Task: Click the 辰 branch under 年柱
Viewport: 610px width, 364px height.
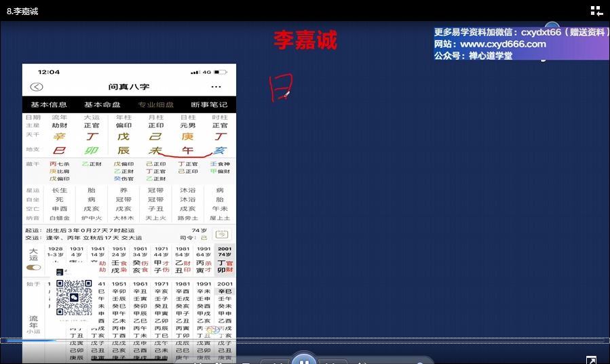Action: 123,150
